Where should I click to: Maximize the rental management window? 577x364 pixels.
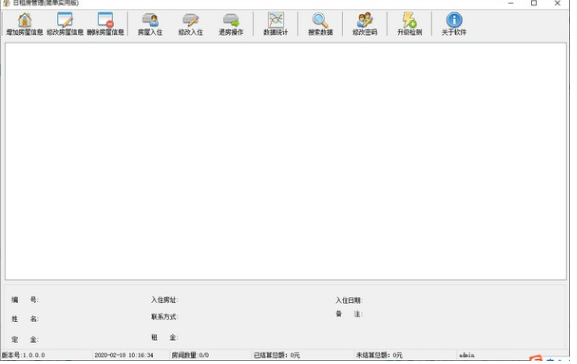tap(534, 3)
